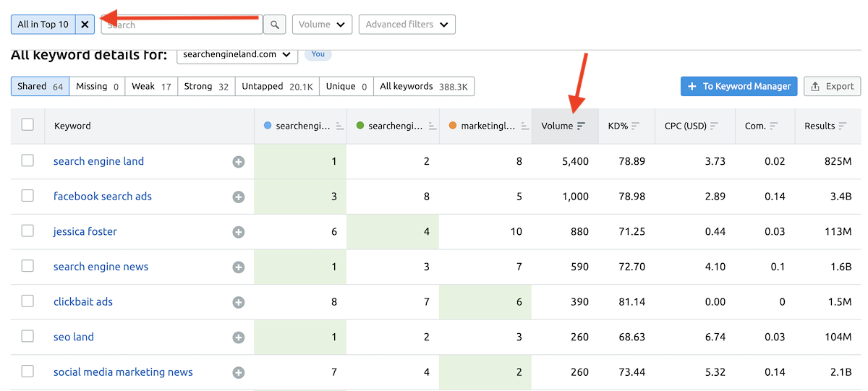
Task: Select the Shared 64 tab
Action: pyautogui.click(x=40, y=87)
